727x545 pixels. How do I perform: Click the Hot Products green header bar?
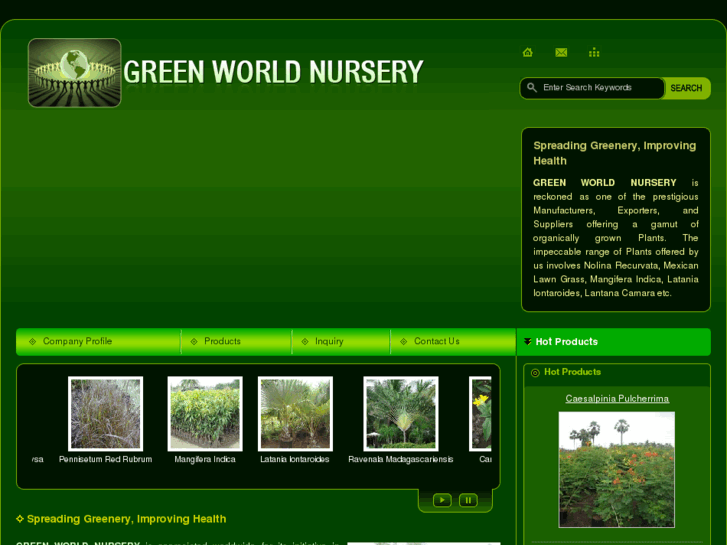tap(613, 342)
